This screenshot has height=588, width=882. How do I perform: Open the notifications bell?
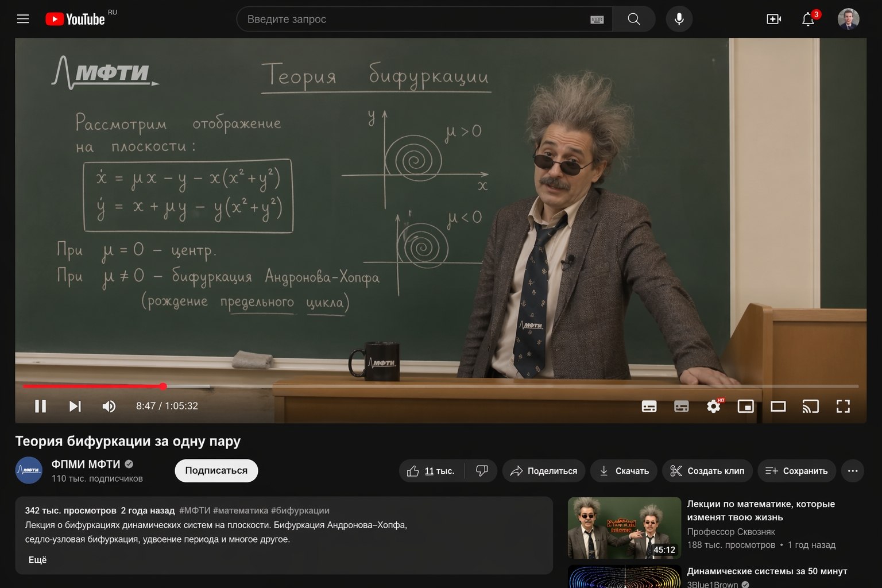808,19
